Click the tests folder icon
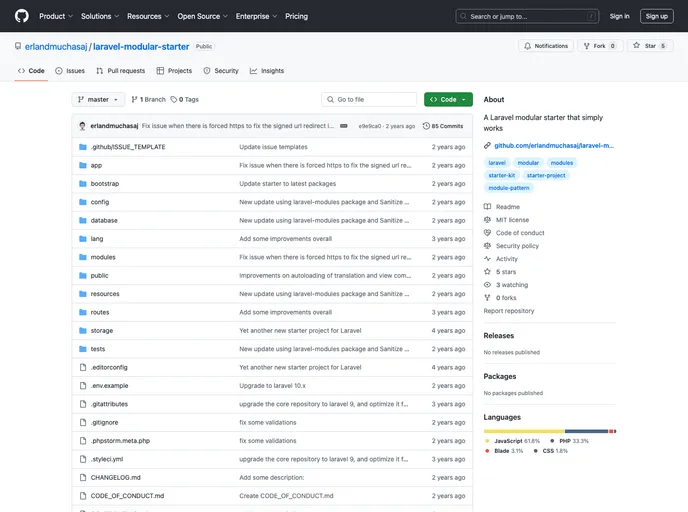This screenshot has height=512, width=688. pos(82,349)
